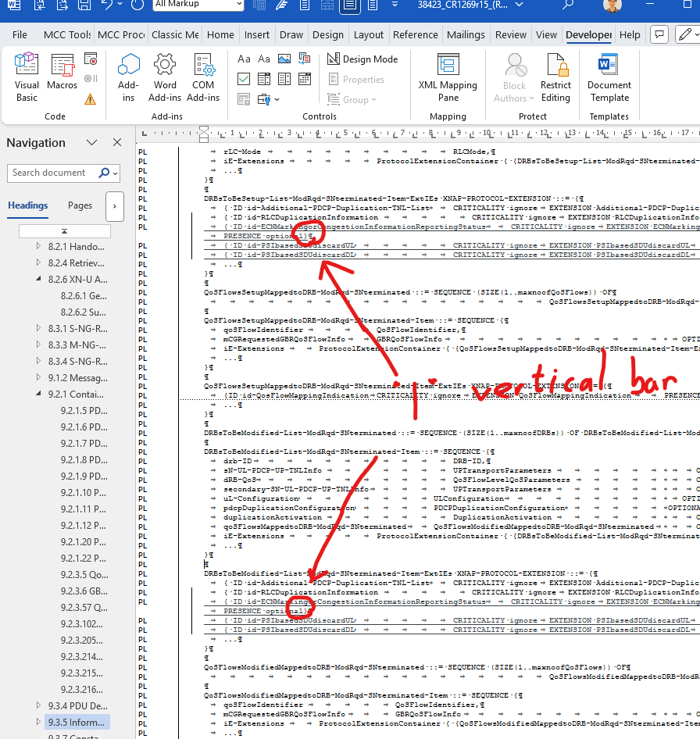This screenshot has width=700, height=739.
Task: Open the COM Add-ins dialog
Action: pos(203,77)
